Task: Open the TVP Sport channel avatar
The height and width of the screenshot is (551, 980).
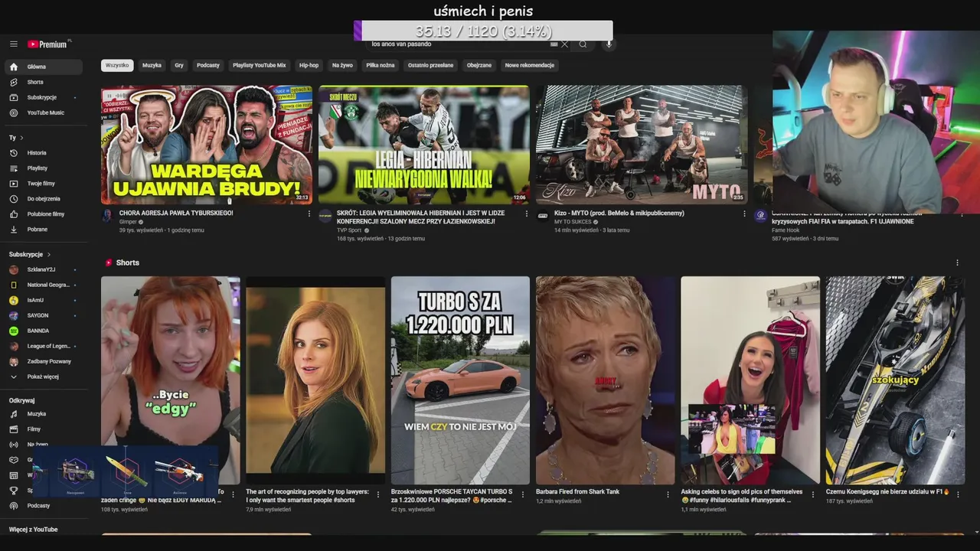Action: pyautogui.click(x=325, y=216)
